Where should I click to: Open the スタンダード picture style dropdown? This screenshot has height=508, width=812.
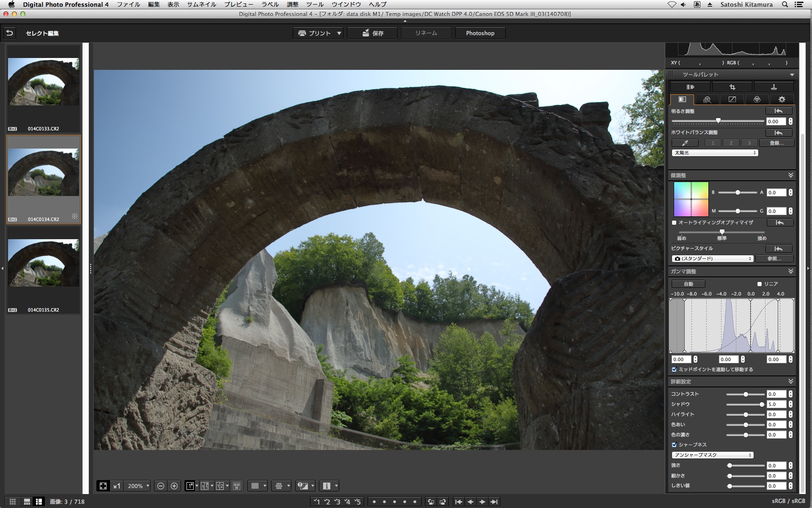coord(713,259)
